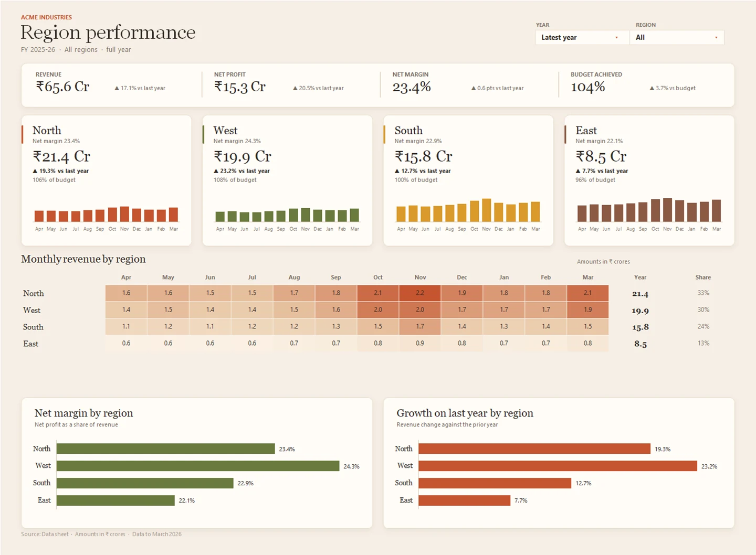Click the North row Nov cell "2.2"
The height and width of the screenshot is (555, 756).
[420, 293]
